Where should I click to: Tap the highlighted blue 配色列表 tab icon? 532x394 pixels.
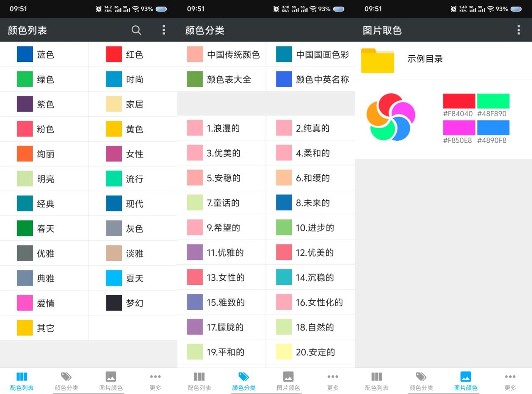(22, 377)
